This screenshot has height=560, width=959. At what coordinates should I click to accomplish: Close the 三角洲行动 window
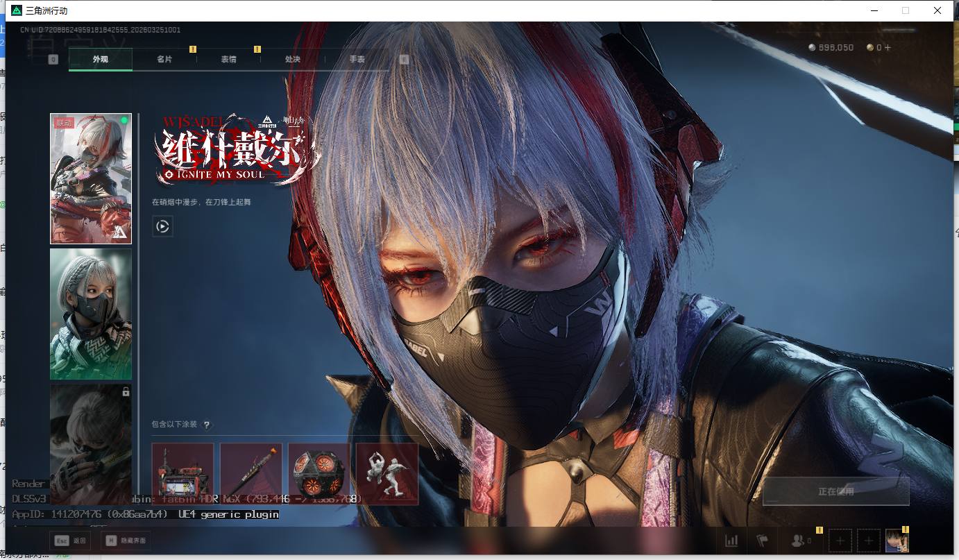point(937,10)
